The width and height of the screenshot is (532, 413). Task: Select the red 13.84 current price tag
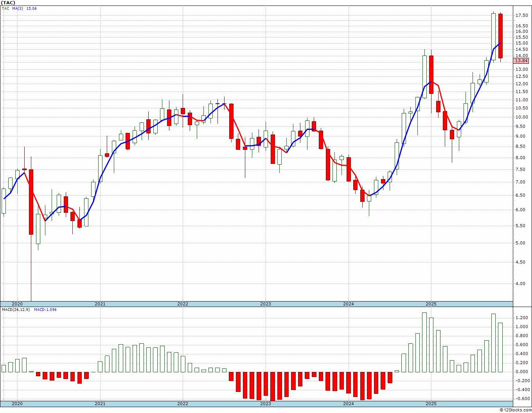point(521,61)
